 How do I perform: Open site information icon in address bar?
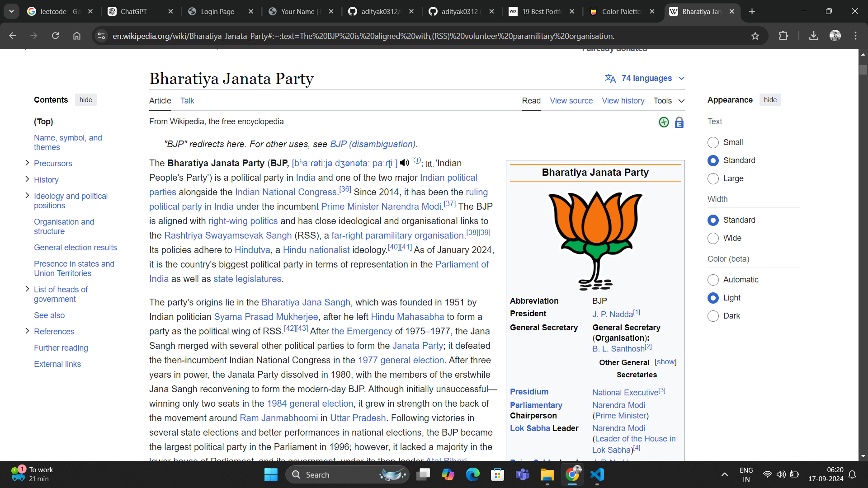pos(102,36)
